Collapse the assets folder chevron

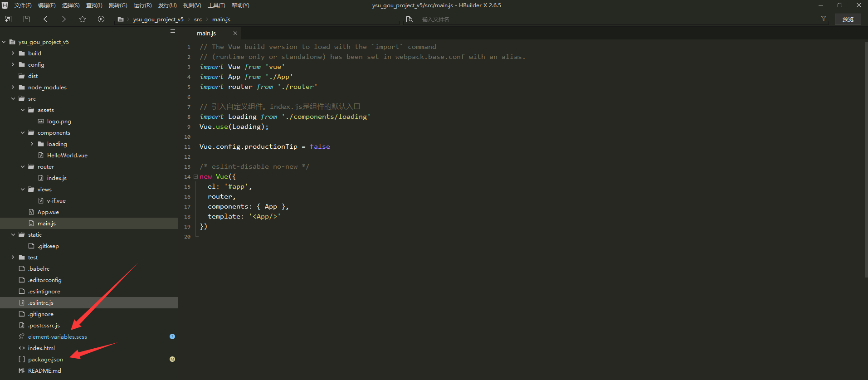tap(23, 110)
